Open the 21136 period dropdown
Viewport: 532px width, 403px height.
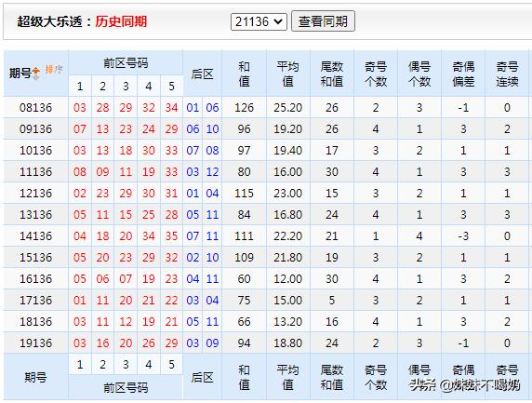pyautogui.click(x=259, y=21)
